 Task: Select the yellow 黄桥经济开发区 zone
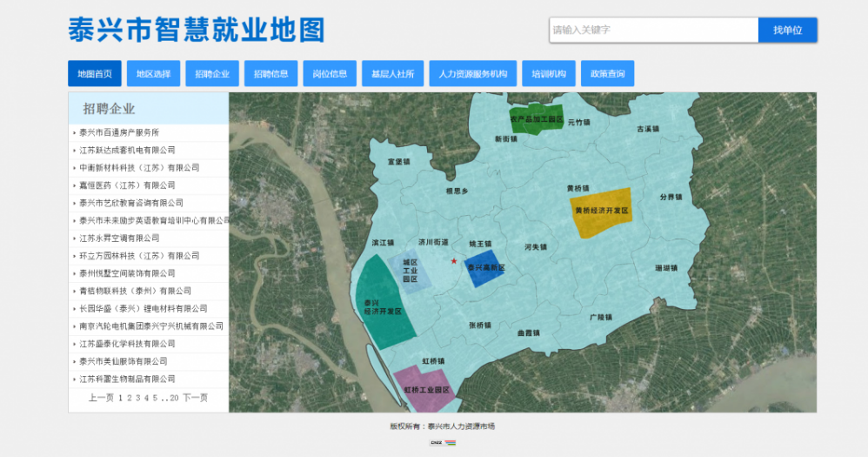tap(602, 211)
